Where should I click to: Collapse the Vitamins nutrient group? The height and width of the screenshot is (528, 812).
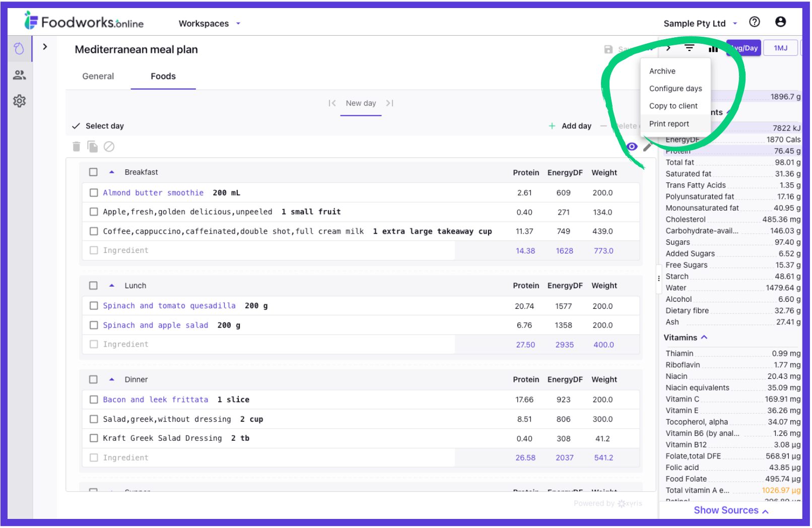point(704,338)
